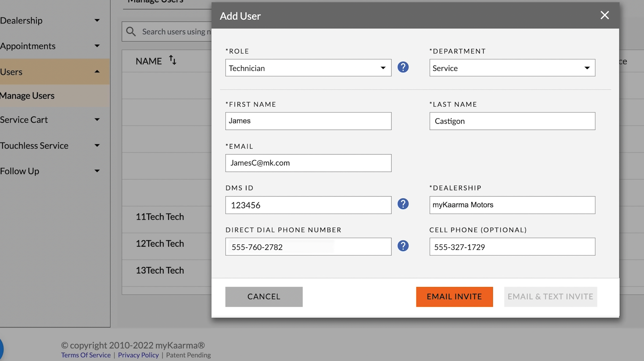
Task: Click the Cancel button
Action: tap(264, 296)
